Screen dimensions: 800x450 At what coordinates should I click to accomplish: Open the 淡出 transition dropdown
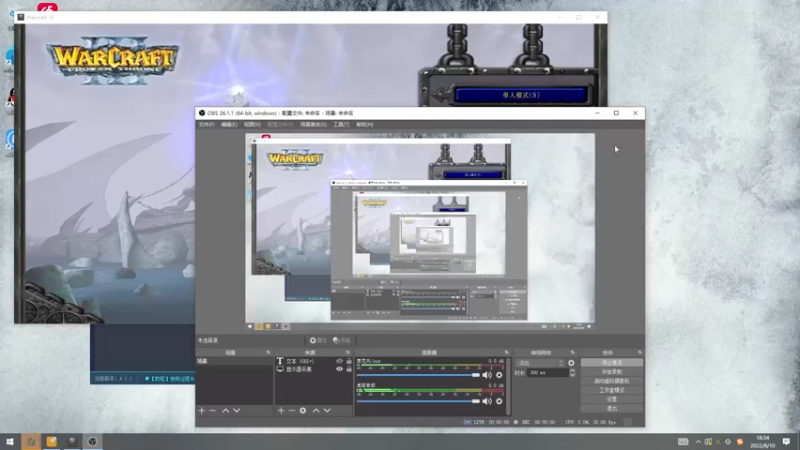point(540,363)
